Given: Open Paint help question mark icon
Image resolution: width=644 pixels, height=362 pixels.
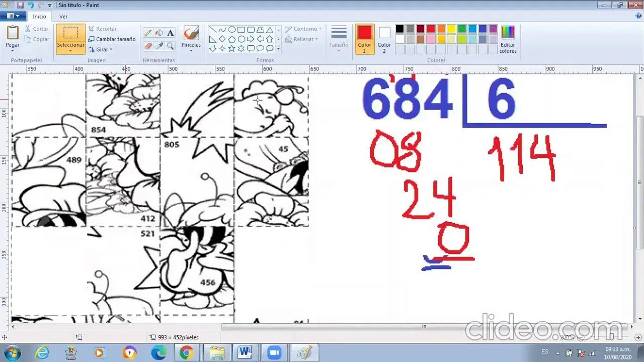Looking at the screenshot, I should [638, 16].
